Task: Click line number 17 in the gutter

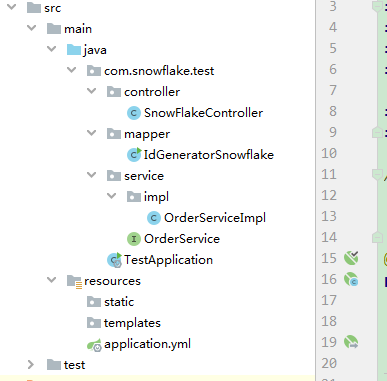Action: coord(329,300)
